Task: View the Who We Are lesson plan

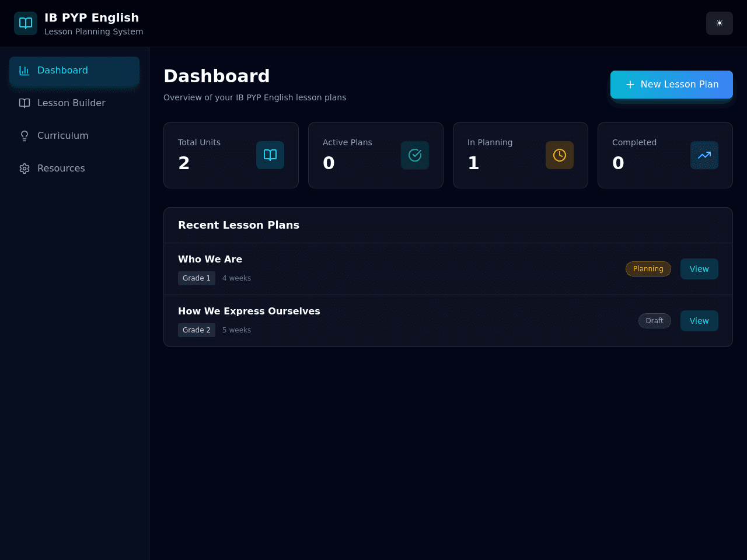Action: click(x=699, y=269)
